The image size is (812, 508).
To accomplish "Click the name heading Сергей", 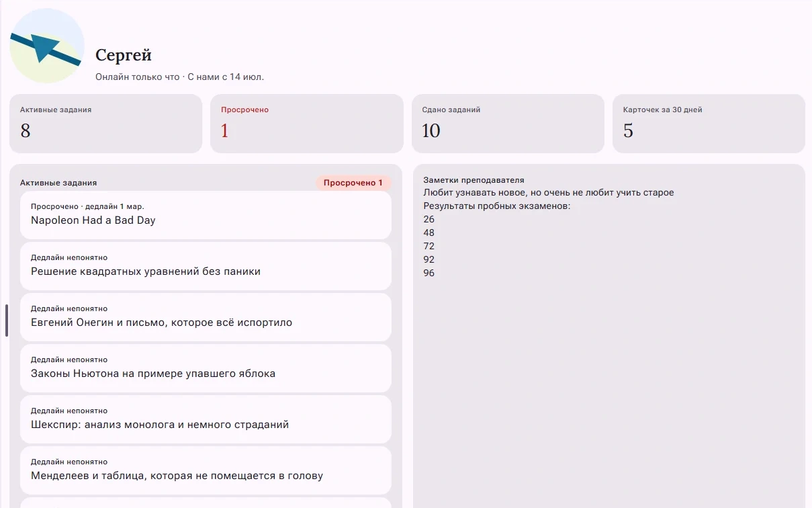I will click(x=124, y=55).
